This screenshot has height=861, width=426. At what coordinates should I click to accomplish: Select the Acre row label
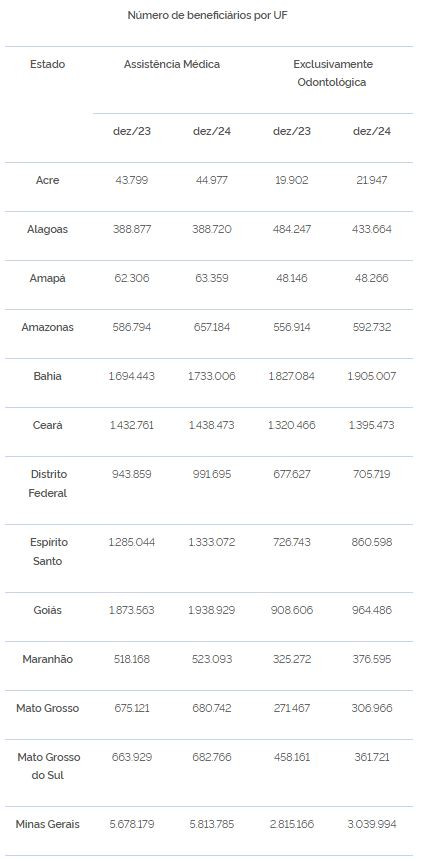click(x=47, y=180)
